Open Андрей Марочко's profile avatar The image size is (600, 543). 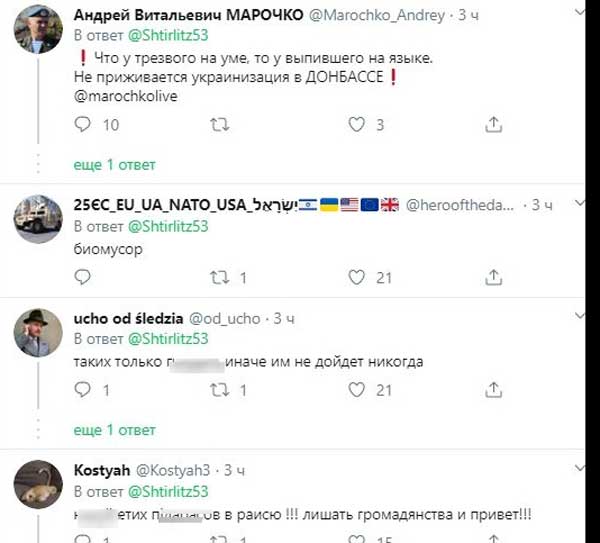point(39,29)
